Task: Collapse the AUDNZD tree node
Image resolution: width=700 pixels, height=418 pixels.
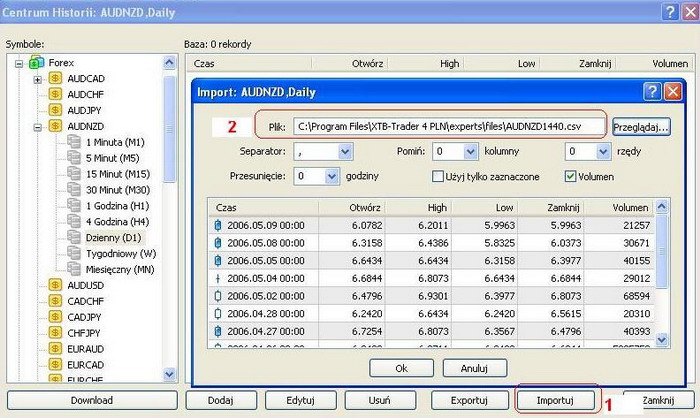Action: [x=37, y=127]
